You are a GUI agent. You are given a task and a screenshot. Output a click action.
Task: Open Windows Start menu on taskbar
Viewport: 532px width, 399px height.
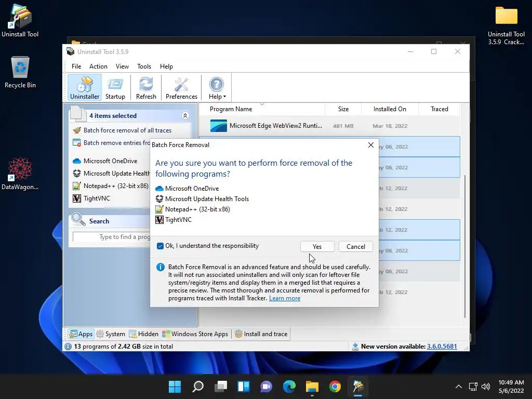pos(175,387)
